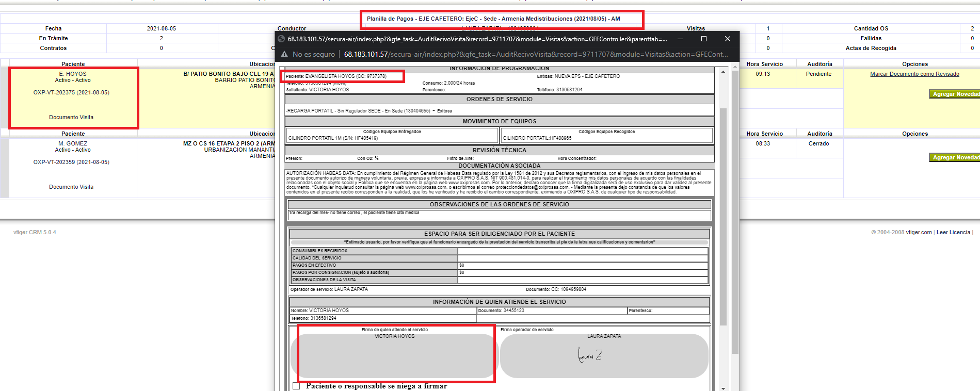Select patient name 'E. HOYOS'
Screen dimensions: 980x391
(x=73, y=74)
